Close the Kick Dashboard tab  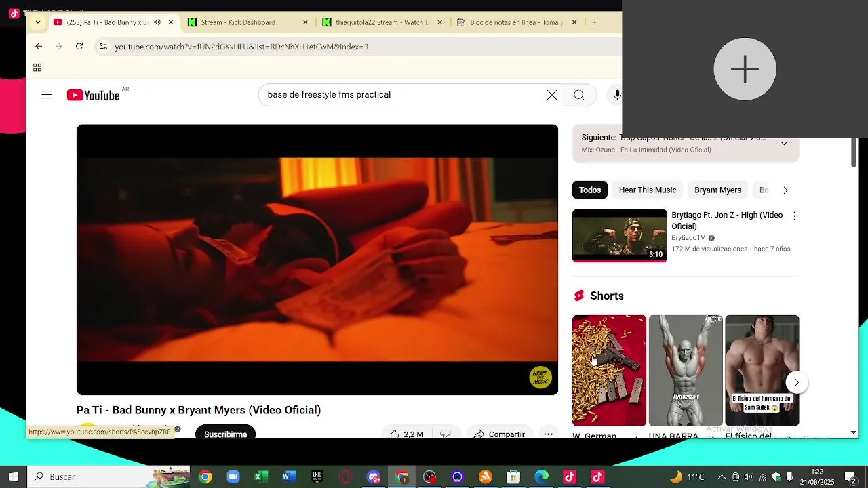305,22
